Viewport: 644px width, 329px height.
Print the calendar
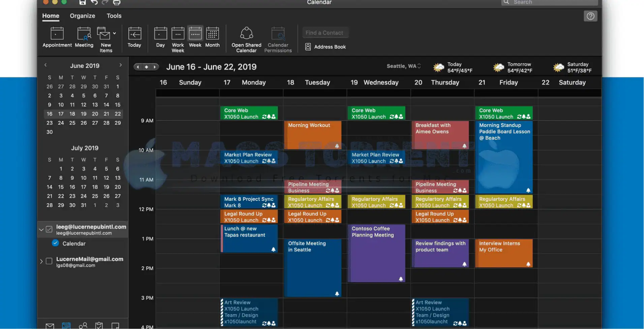(x=117, y=2)
